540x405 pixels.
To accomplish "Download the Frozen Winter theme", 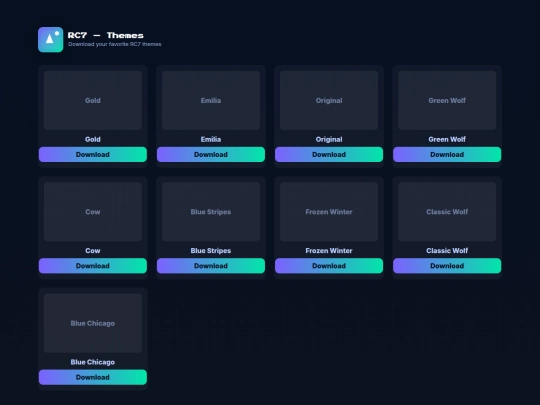I will pos(329,266).
